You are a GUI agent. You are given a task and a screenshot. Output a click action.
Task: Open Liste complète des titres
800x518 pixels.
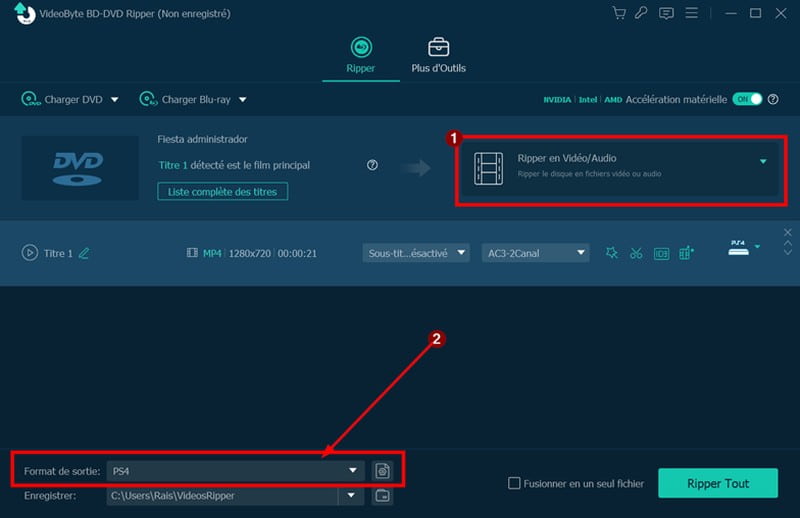tap(222, 192)
